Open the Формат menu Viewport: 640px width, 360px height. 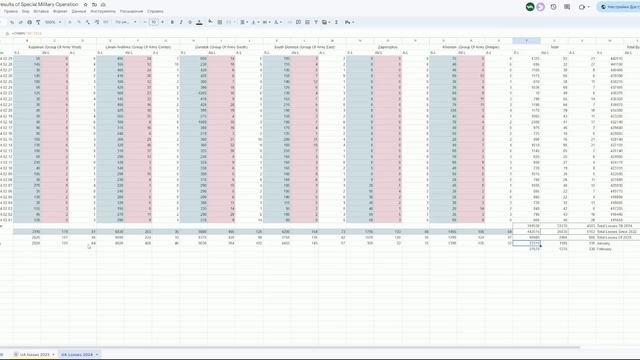point(60,11)
